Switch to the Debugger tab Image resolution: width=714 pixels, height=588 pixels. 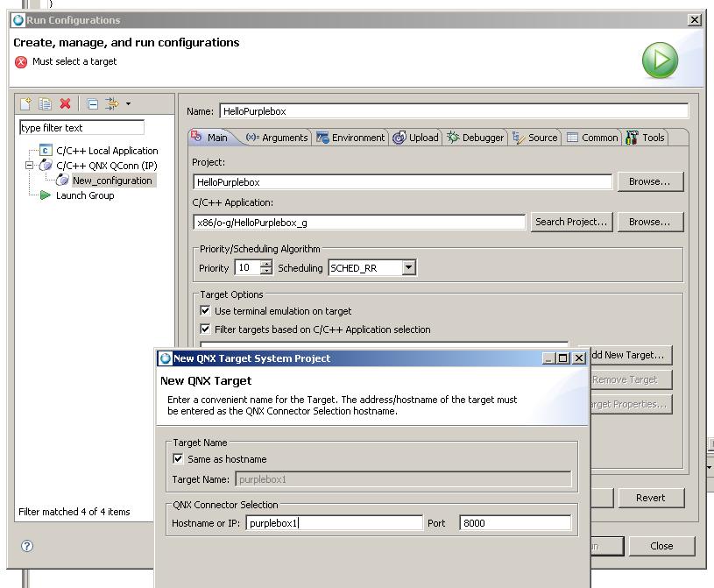475,138
